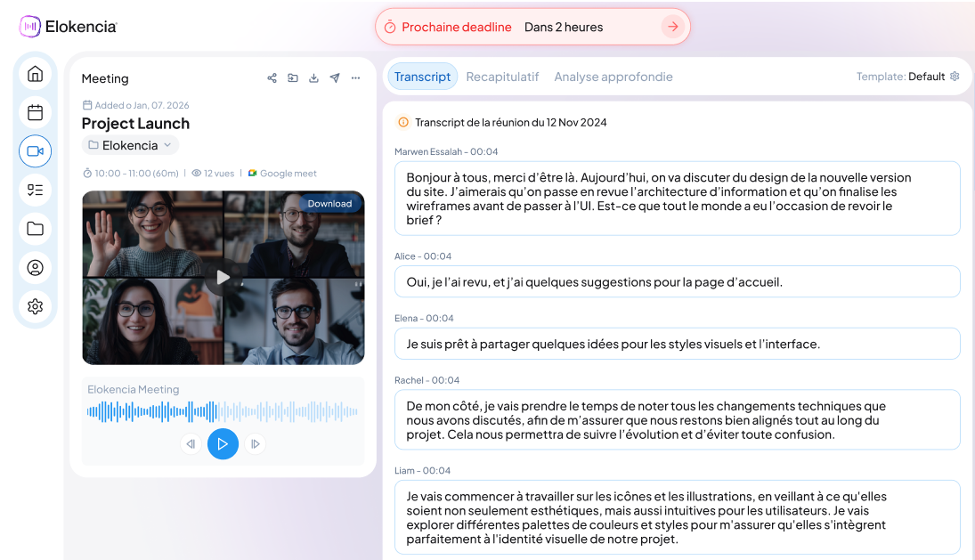Click the transcript info warning icon
This screenshot has height=560, width=975.
click(403, 123)
